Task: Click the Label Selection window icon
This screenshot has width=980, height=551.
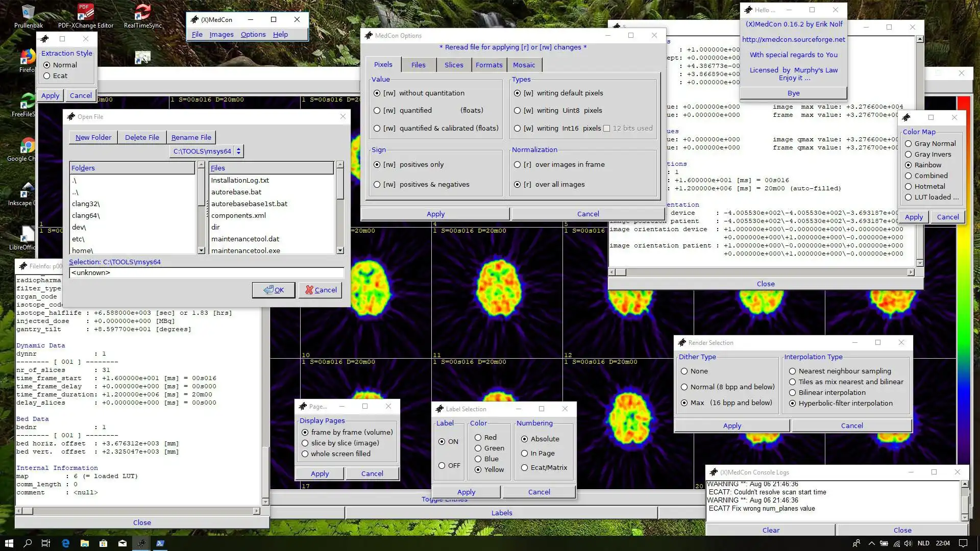Action: (439, 408)
